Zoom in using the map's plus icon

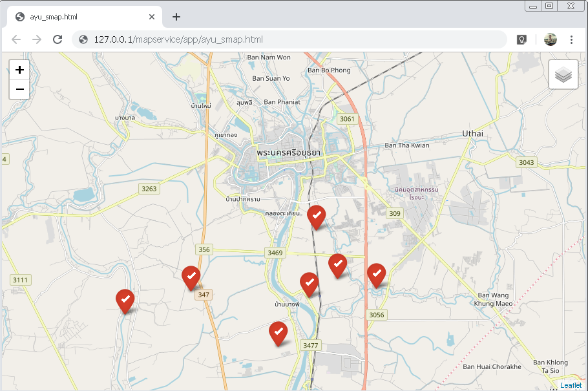coord(19,69)
